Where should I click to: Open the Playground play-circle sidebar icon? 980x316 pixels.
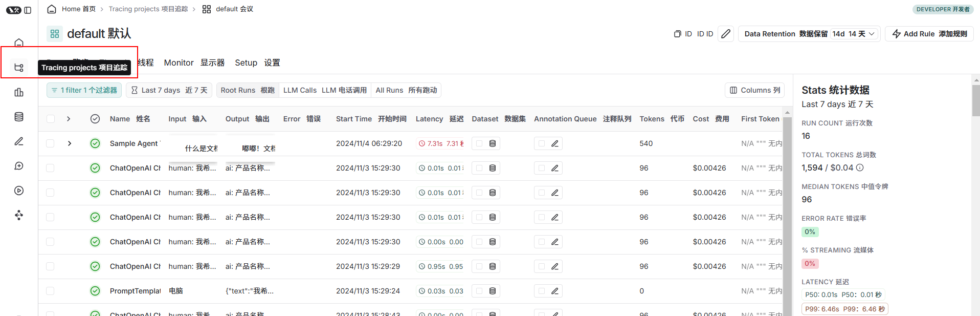pyautogui.click(x=19, y=191)
